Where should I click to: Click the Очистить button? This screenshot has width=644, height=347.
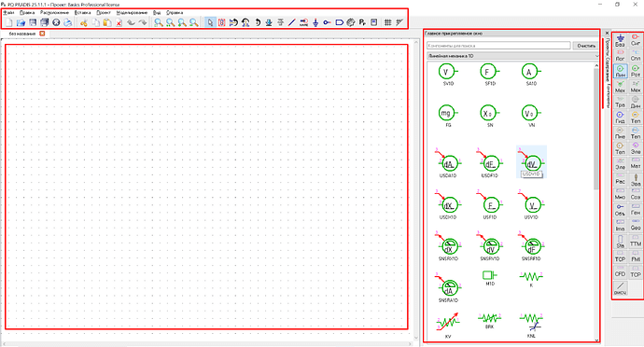[586, 46]
